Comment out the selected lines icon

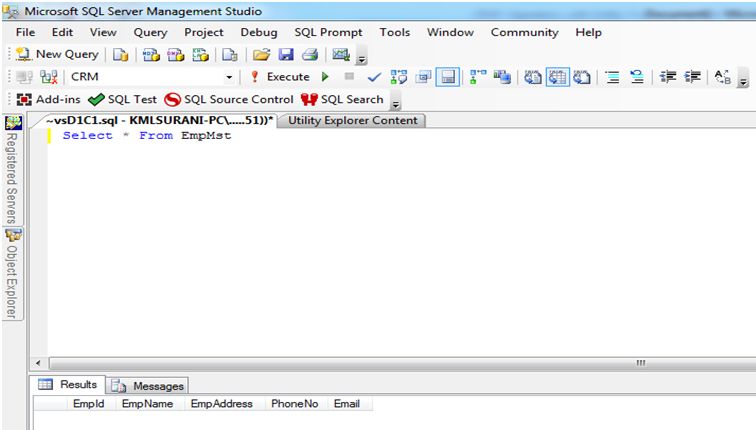tap(612, 77)
